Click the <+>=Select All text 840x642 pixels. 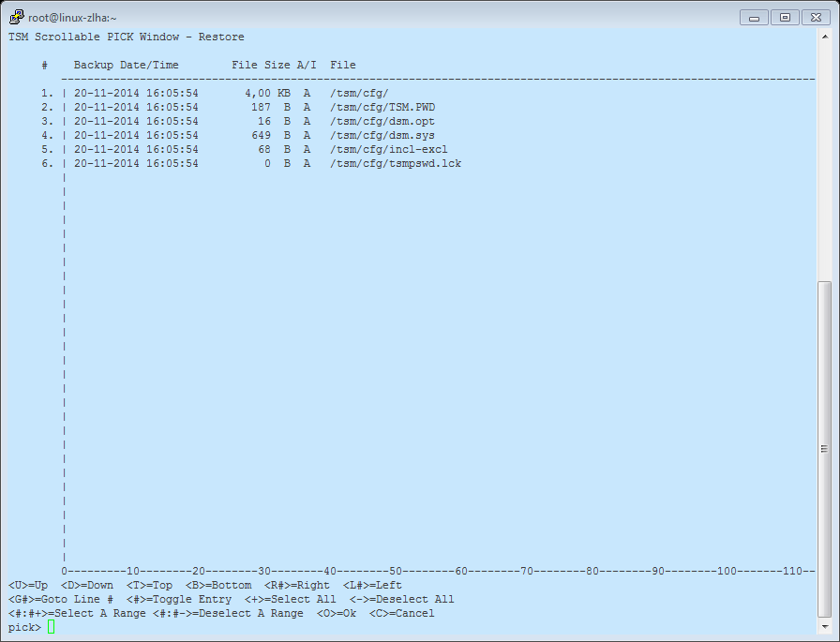[291, 599]
